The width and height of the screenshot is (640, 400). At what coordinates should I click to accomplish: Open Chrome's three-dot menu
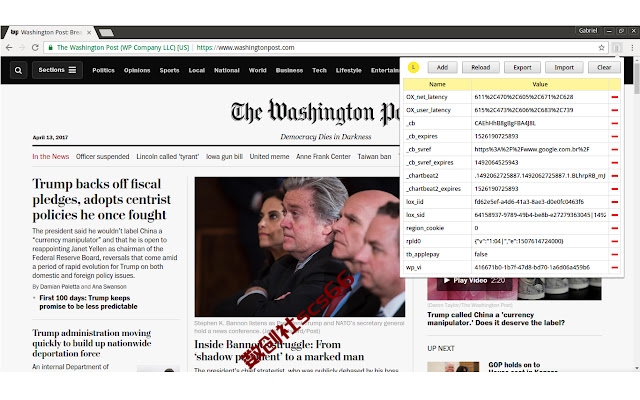click(x=632, y=48)
